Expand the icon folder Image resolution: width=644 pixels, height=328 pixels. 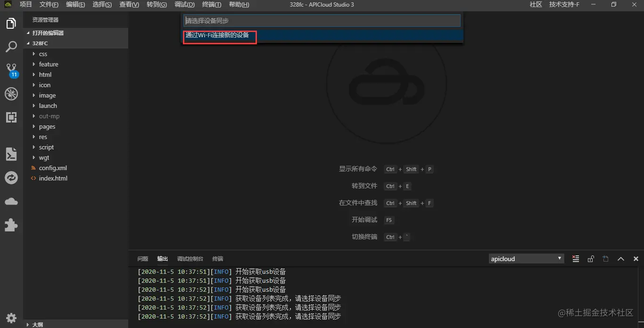click(x=75, y=85)
